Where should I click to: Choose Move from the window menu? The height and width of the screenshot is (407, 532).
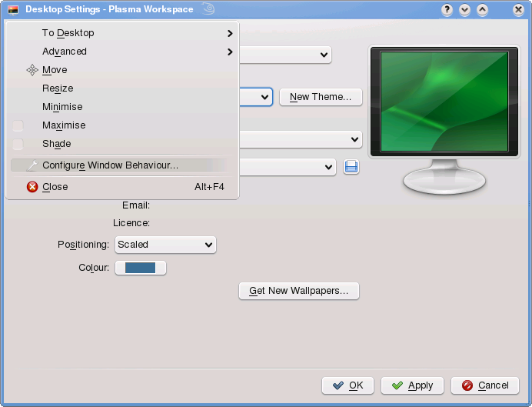point(122,70)
